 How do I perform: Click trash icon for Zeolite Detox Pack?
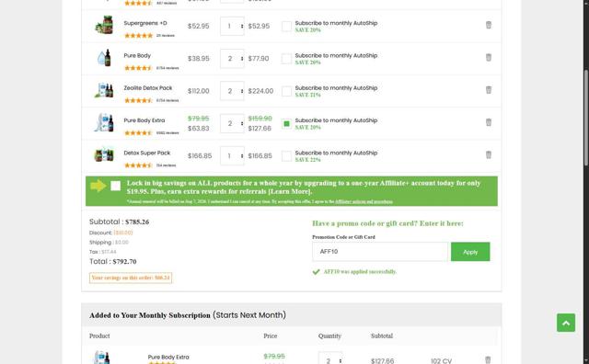click(489, 90)
